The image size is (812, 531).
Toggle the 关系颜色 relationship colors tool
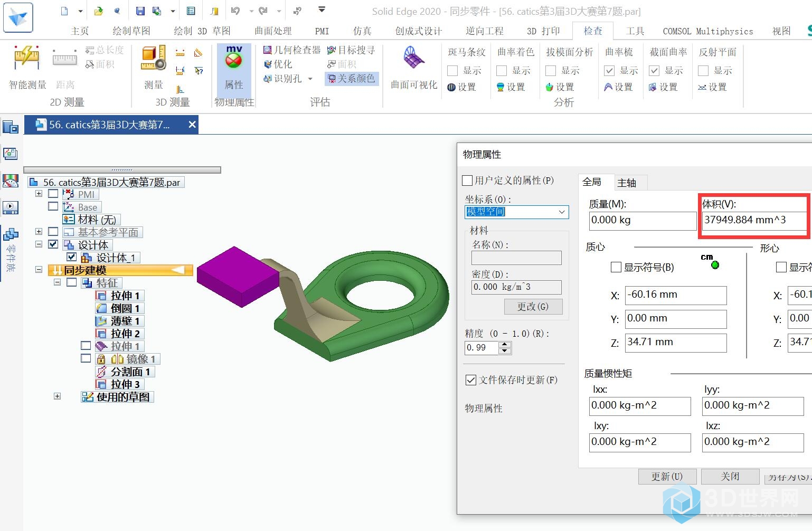[351, 79]
